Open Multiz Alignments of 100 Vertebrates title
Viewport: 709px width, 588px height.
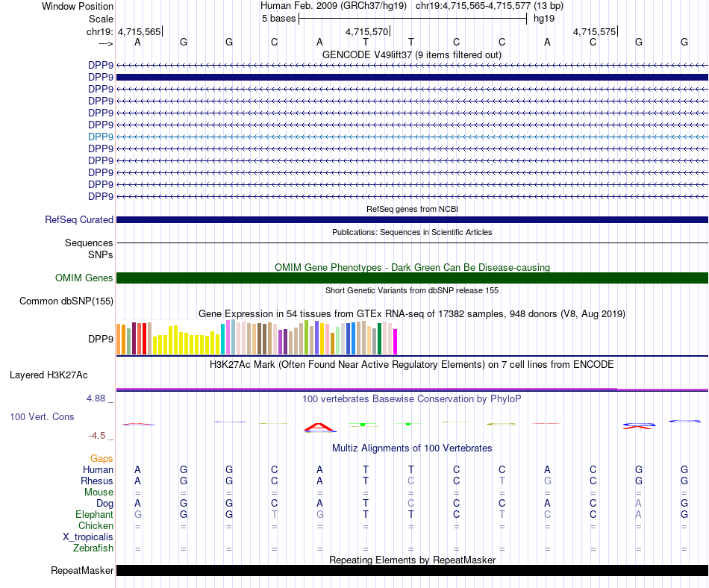[412, 448]
